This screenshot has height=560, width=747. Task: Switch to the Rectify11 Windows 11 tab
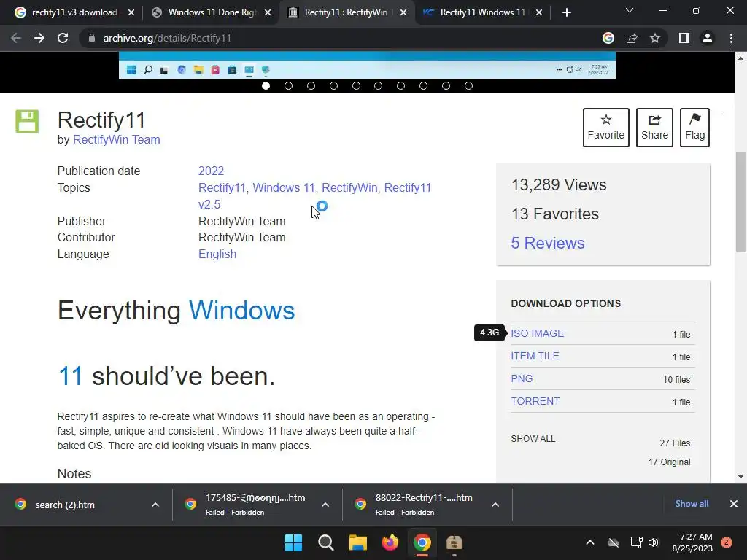coord(483,12)
